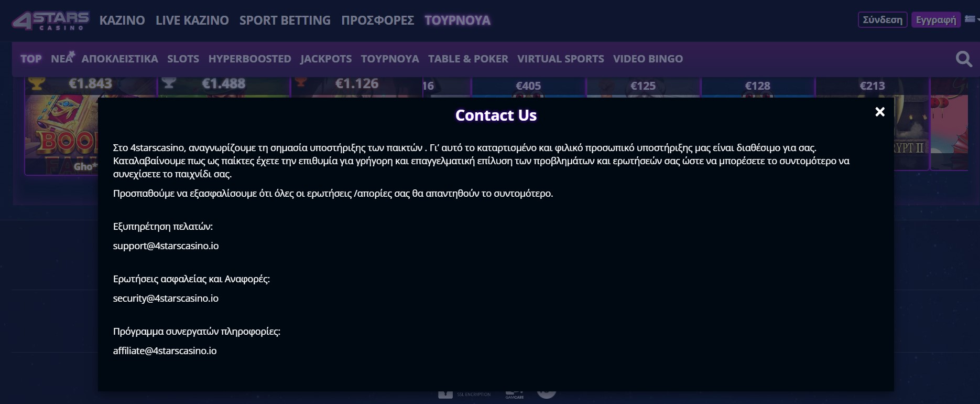Click the €125 prize tile
This screenshot has width=980, height=404.
pos(643,86)
